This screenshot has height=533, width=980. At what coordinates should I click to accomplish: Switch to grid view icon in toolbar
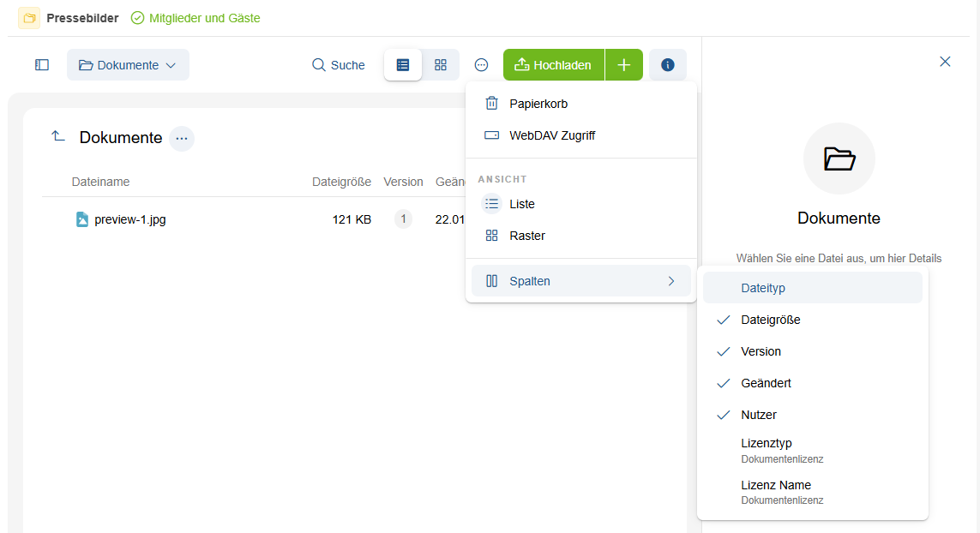[x=441, y=65]
